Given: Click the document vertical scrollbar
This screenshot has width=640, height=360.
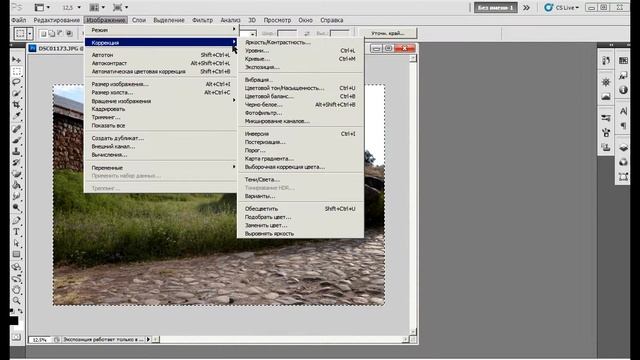Looking at the screenshot, I should click(413, 196).
